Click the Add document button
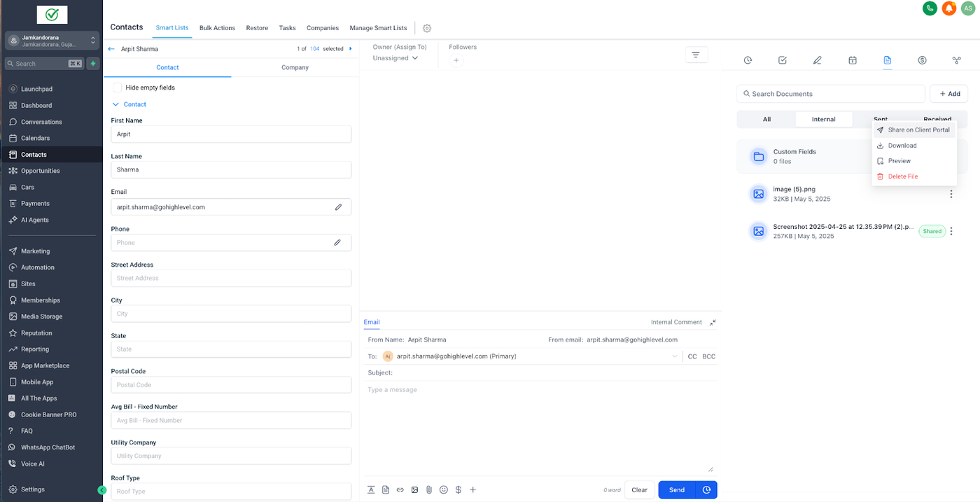The image size is (980, 502). coord(948,94)
